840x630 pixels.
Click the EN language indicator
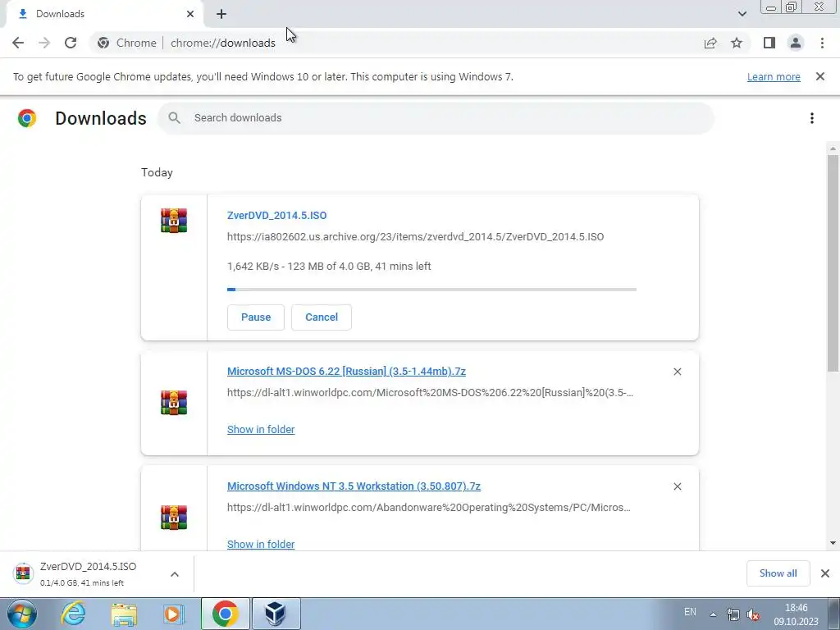pyautogui.click(x=690, y=612)
